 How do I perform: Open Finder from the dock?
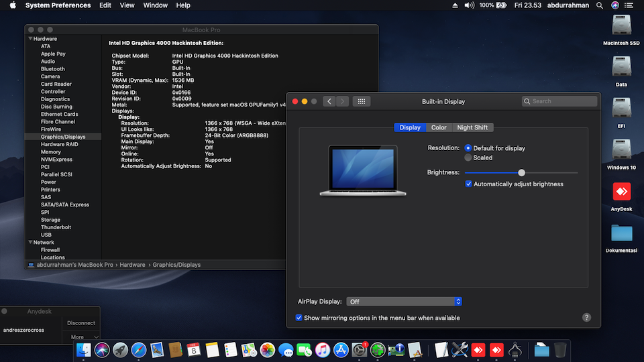coord(84,349)
